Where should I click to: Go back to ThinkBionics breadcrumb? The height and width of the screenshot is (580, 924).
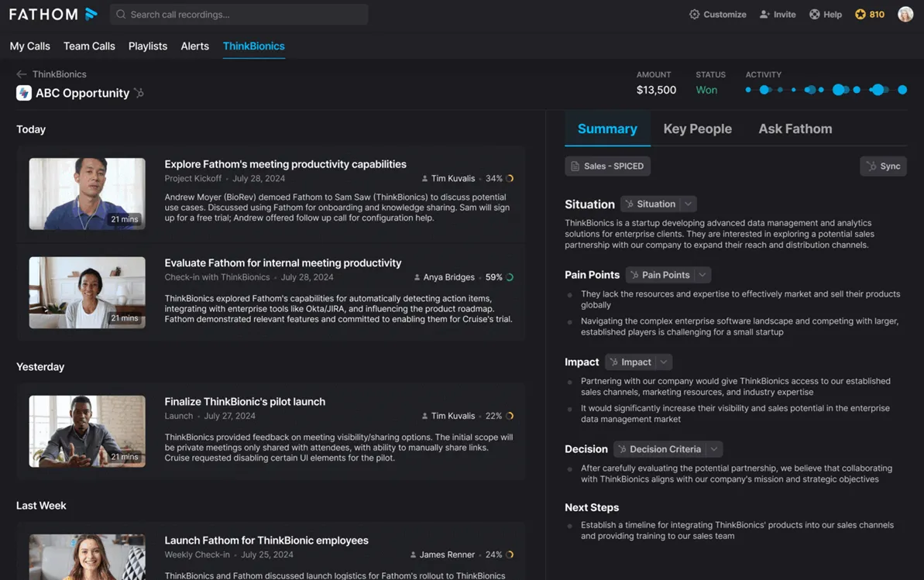pyautogui.click(x=60, y=74)
